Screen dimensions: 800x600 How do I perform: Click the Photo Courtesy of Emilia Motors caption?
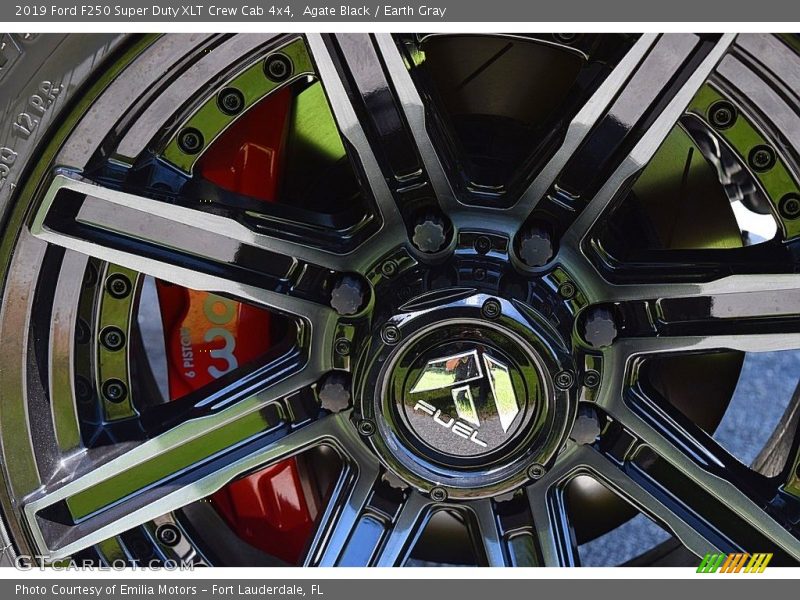coord(169,590)
